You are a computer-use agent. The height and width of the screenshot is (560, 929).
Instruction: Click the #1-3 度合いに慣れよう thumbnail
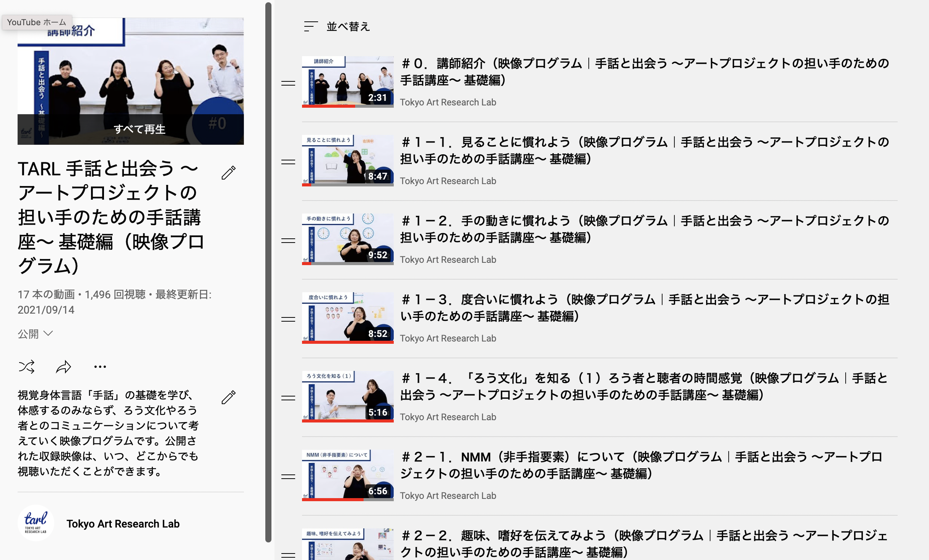point(348,317)
